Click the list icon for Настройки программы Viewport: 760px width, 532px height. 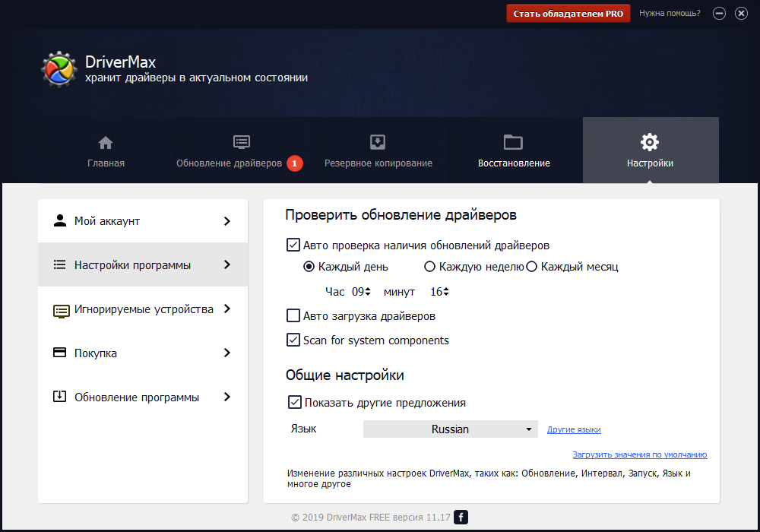59,264
